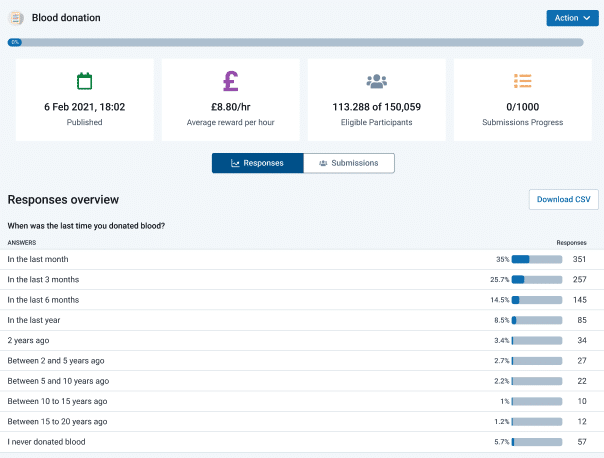The image size is (604, 458).
Task: Select the 'In the last year' row
Action: 302,320
